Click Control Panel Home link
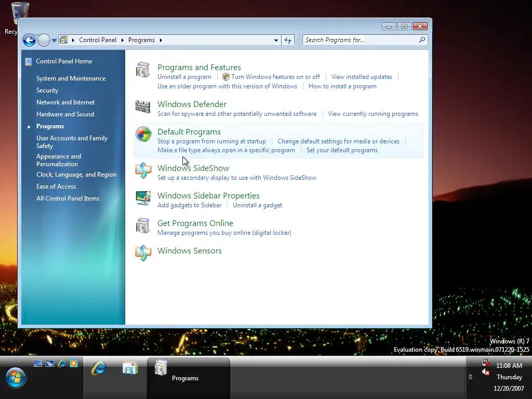532x399 pixels. [x=64, y=61]
